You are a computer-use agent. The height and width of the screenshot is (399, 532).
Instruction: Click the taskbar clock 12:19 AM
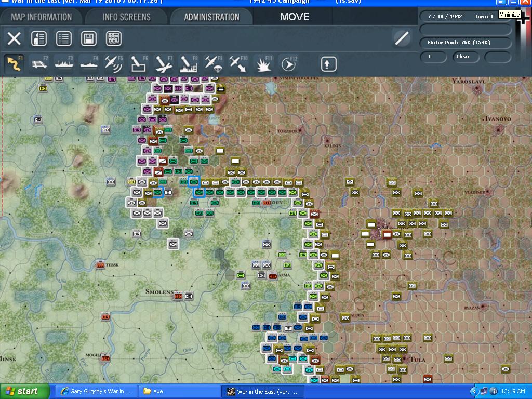click(513, 392)
